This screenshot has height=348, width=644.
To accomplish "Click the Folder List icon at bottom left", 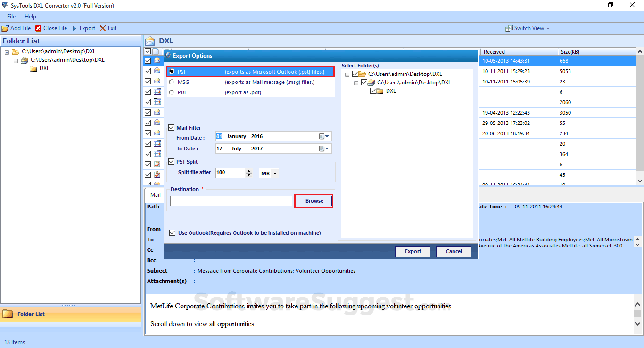I will (8, 314).
